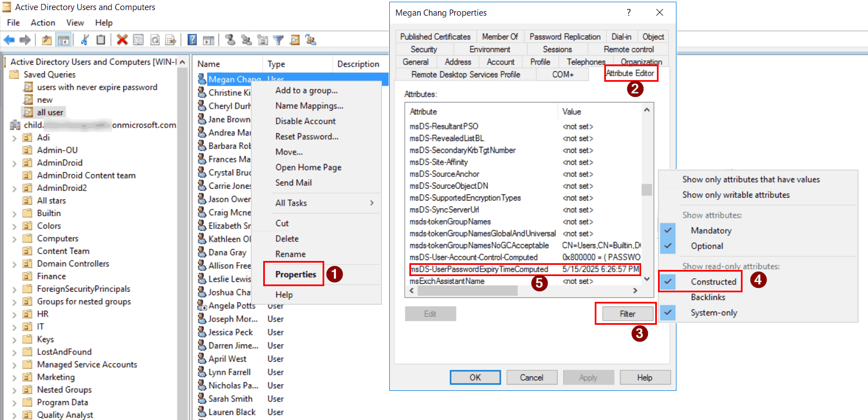Expand the Domain Controllers tree node
Screen dimensions: 868x420
[x=13, y=263]
